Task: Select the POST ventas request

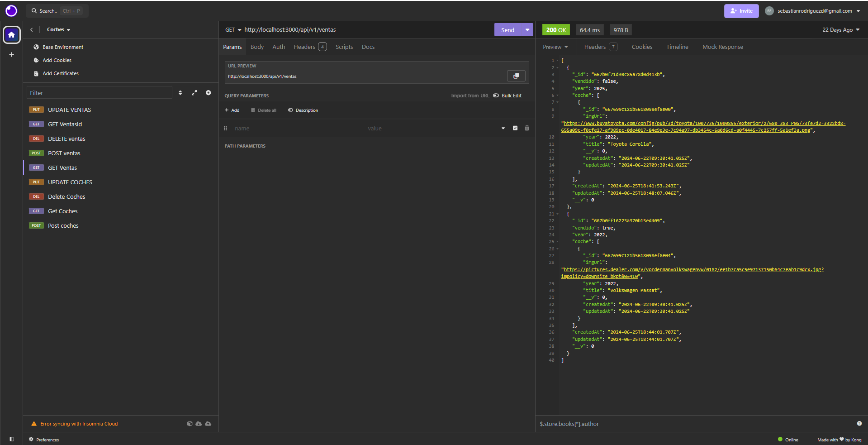Action: coord(64,153)
